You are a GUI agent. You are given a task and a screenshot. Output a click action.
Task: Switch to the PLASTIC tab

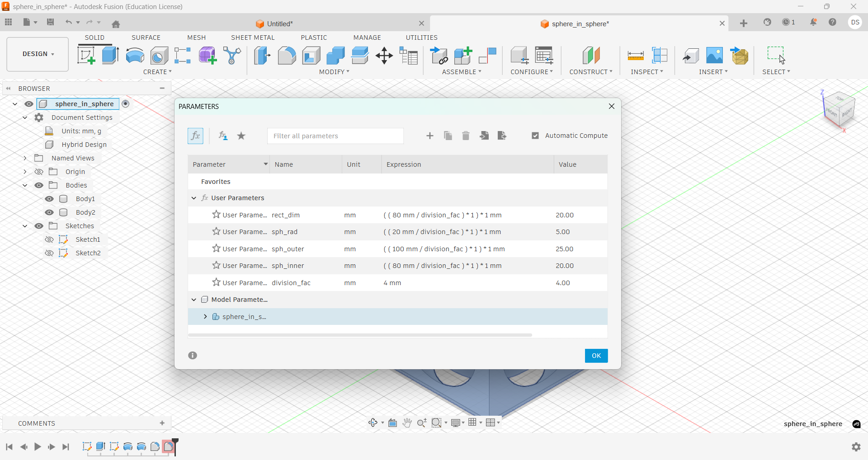click(314, 38)
